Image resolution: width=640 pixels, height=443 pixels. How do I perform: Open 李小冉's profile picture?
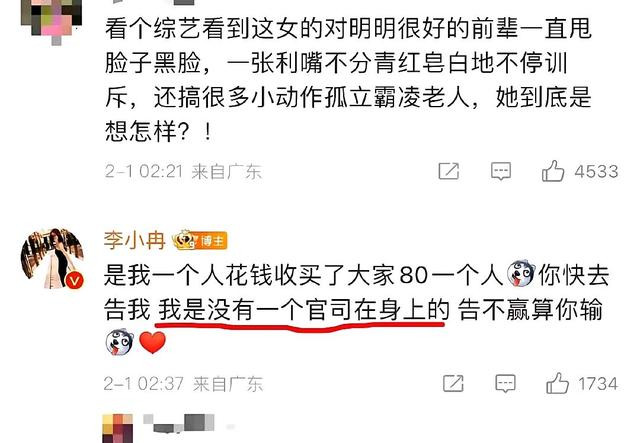point(53,258)
